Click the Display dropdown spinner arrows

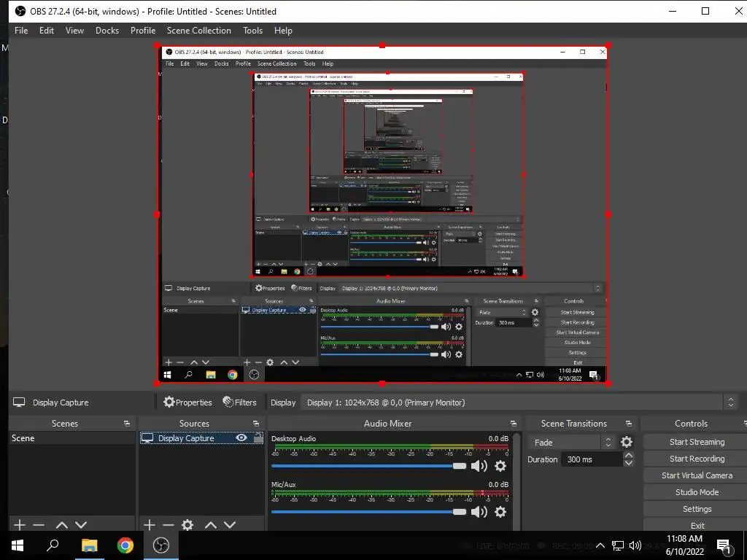tap(731, 402)
